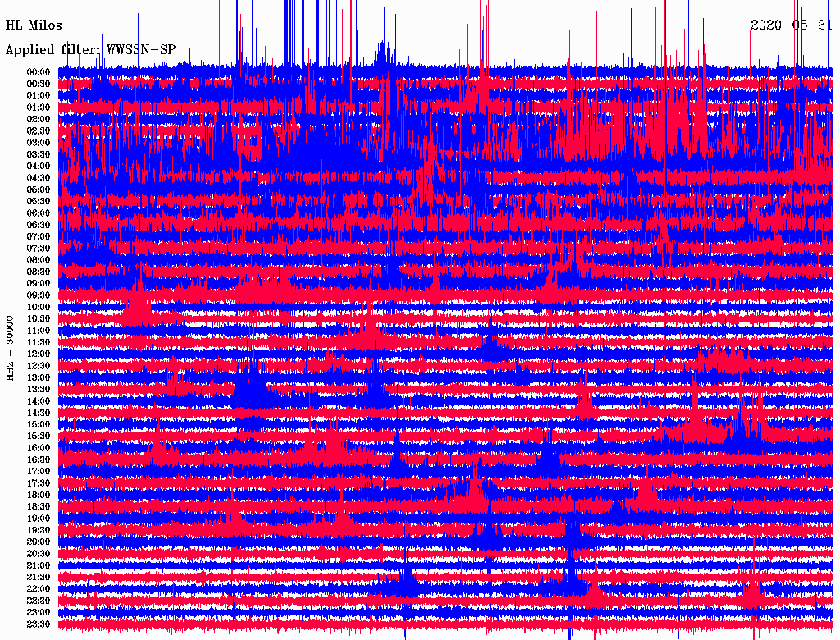Screen dimensions: 840x640
Task: Click the 22:00 time label
Action: [x=39, y=588]
